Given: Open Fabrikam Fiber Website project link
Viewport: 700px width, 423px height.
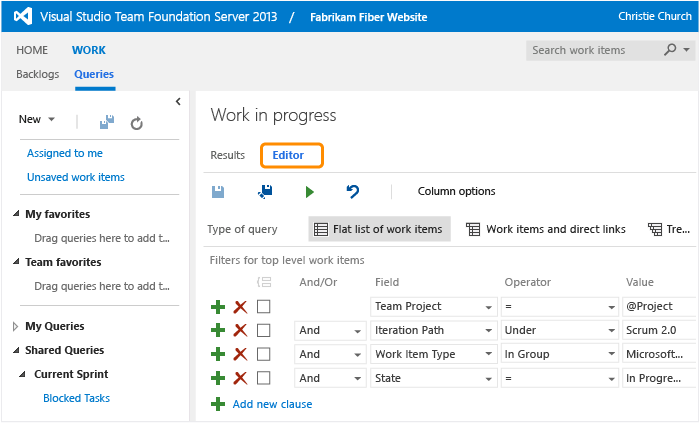Looking at the screenshot, I should coord(369,17).
